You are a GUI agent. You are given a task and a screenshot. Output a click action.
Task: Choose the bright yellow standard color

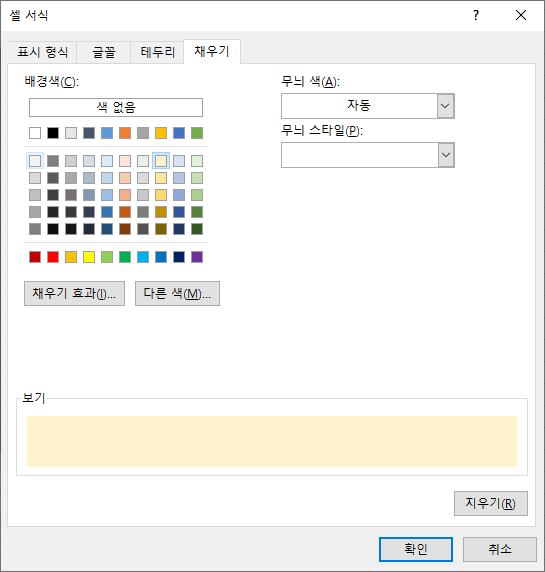(x=89, y=257)
